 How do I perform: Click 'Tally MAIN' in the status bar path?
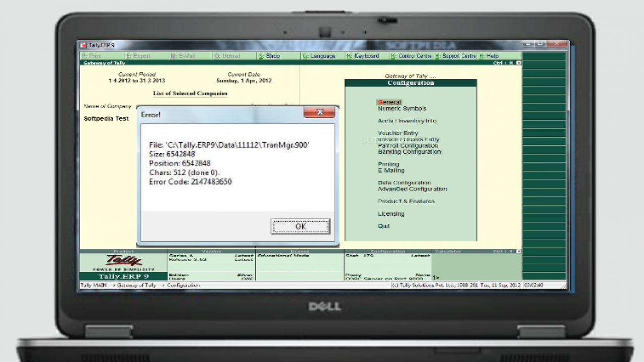coord(94,285)
